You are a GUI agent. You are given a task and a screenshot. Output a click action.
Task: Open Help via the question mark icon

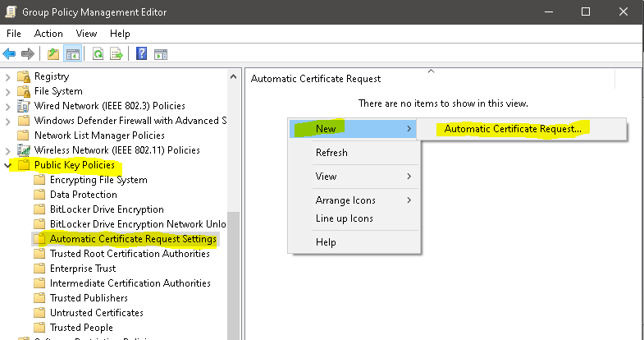click(x=142, y=54)
